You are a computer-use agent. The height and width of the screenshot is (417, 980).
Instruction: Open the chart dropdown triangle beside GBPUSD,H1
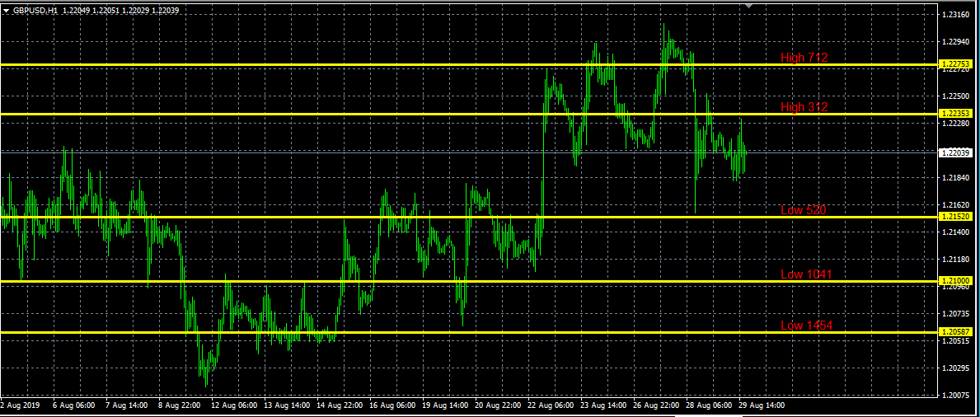pos(7,11)
